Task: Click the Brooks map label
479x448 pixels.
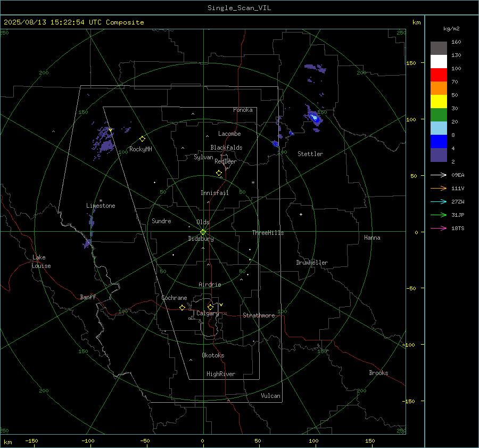Action: [x=378, y=373]
